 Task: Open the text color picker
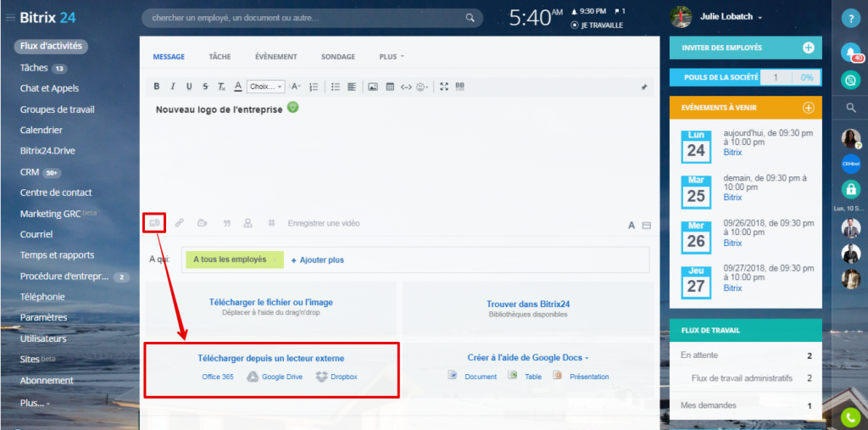pos(238,87)
